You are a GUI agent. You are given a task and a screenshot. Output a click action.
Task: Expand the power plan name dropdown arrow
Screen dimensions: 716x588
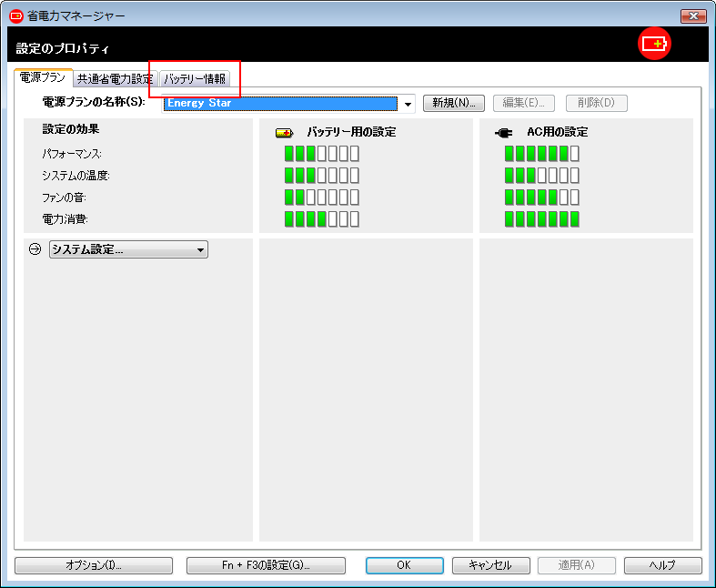[x=408, y=104]
